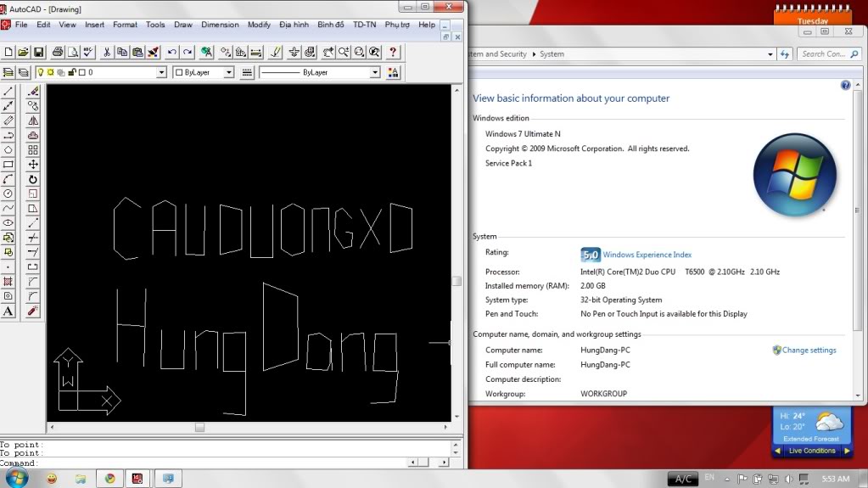The width and height of the screenshot is (868, 488).
Task: Cut selection with the scissors icon
Action: [107, 52]
